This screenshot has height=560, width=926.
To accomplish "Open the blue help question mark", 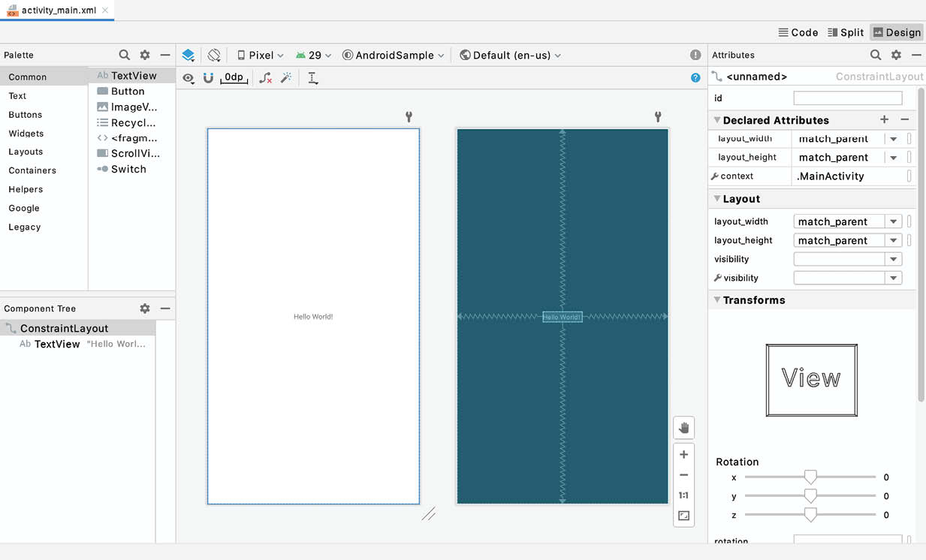I will pyautogui.click(x=695, y=77).
